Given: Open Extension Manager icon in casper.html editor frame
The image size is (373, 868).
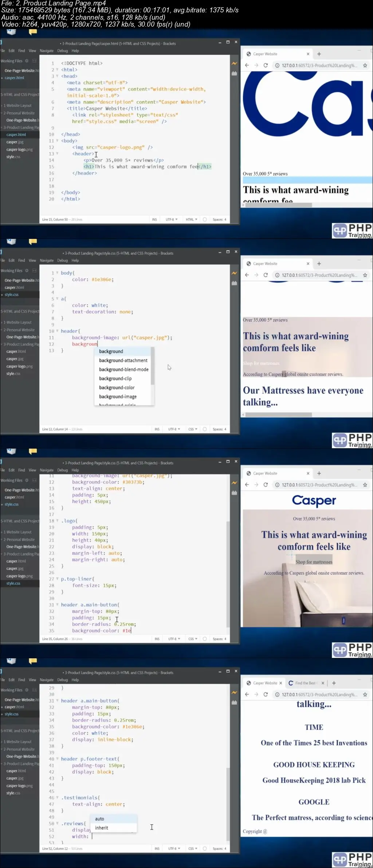Looking at the screenshot, I should point(234,73).
